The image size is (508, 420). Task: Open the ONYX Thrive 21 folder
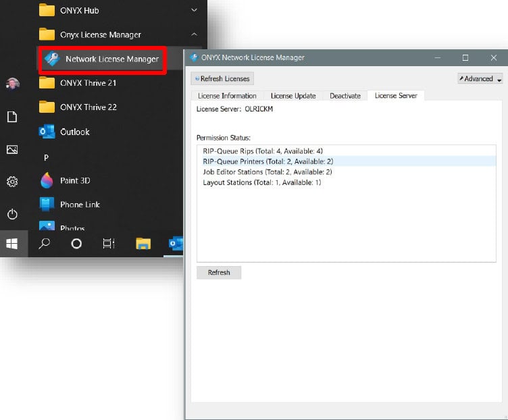click(x=78, y=83)
